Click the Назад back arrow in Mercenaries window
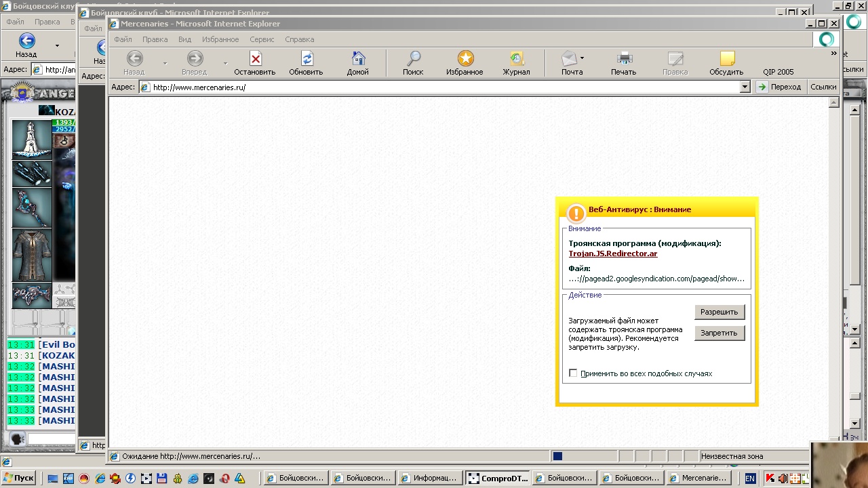This screenshot has height=488, width=868. click(134, 59)
